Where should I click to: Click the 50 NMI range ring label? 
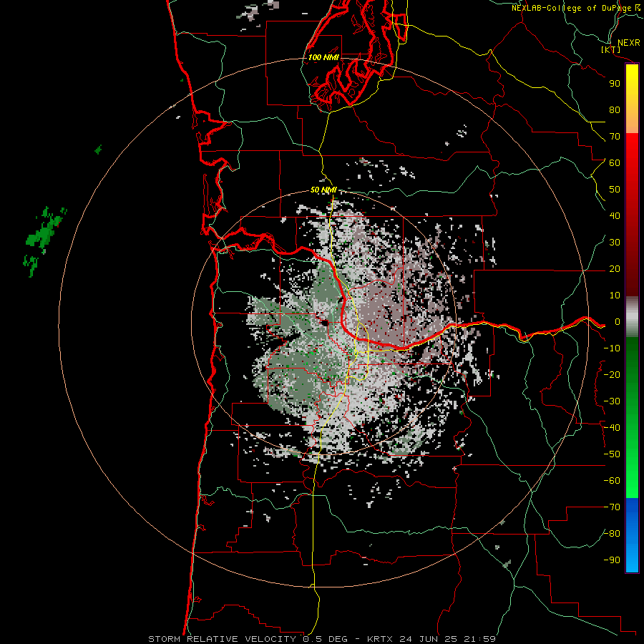click(x=323, y=190)
